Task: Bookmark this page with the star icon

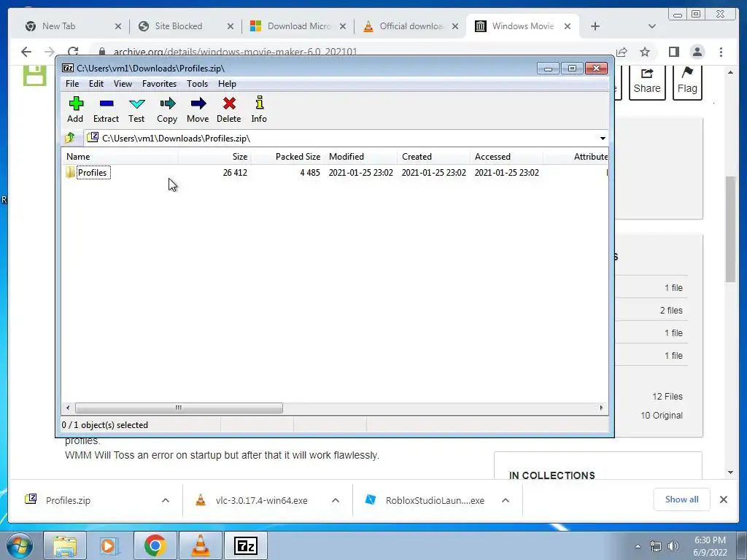Action: [x=645, y=52]
